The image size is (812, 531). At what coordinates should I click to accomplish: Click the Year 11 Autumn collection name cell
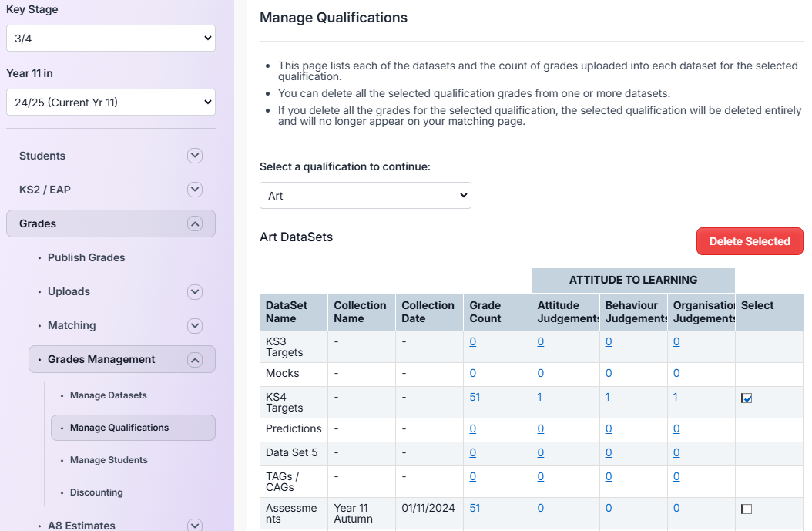(361, 514)
